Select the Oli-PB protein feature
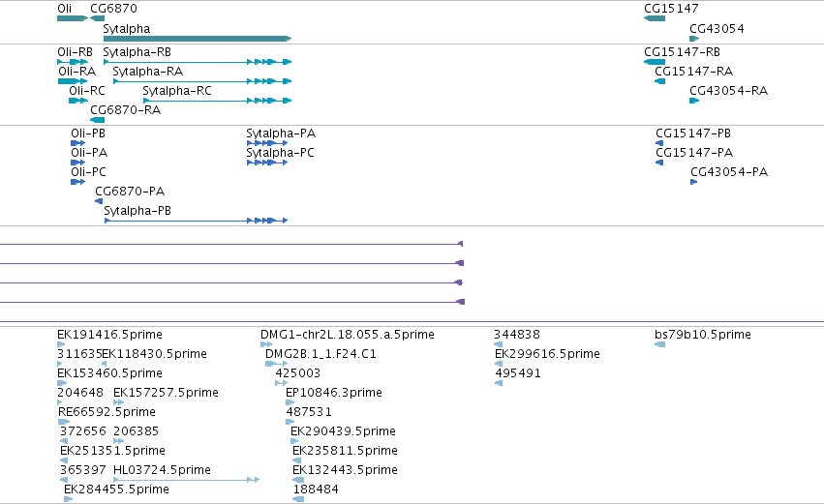This screenshot has height=504, width=824. [x=77, y=143]
